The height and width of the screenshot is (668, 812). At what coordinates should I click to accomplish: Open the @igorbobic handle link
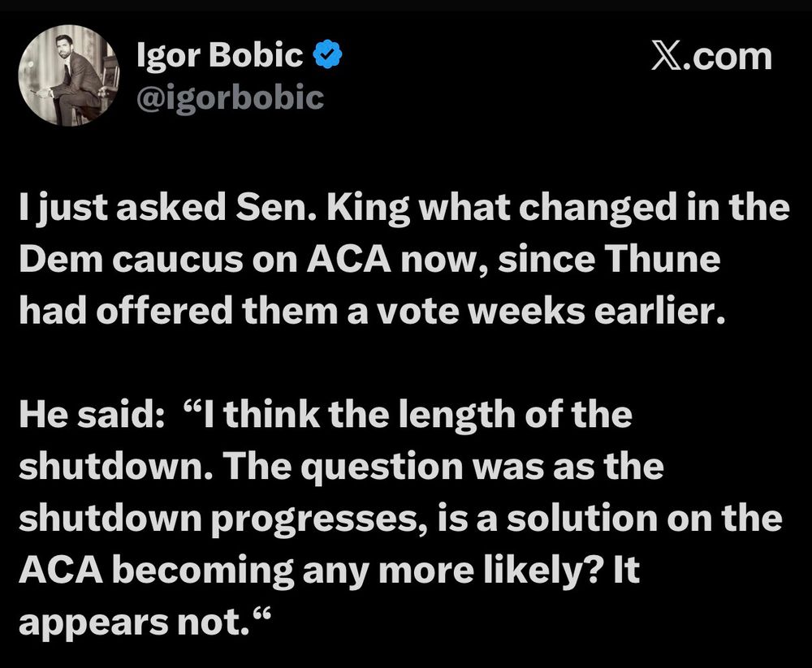(x=230, y=97)
